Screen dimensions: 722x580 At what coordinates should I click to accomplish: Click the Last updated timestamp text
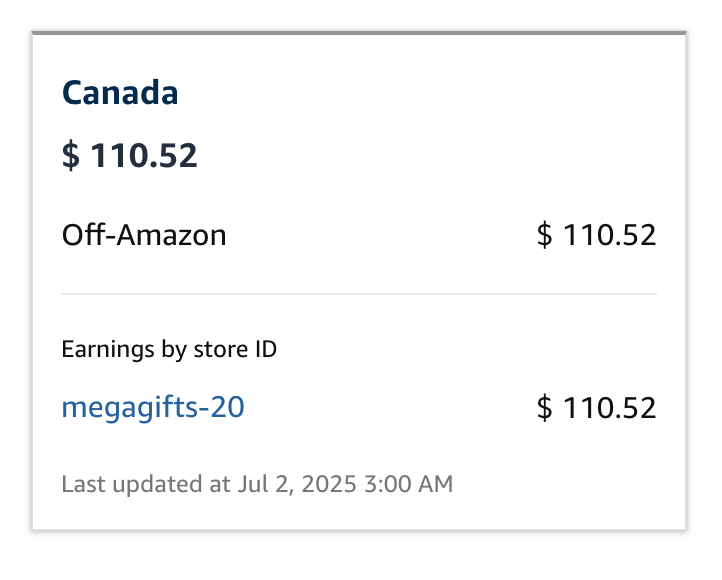coord(257,485)
